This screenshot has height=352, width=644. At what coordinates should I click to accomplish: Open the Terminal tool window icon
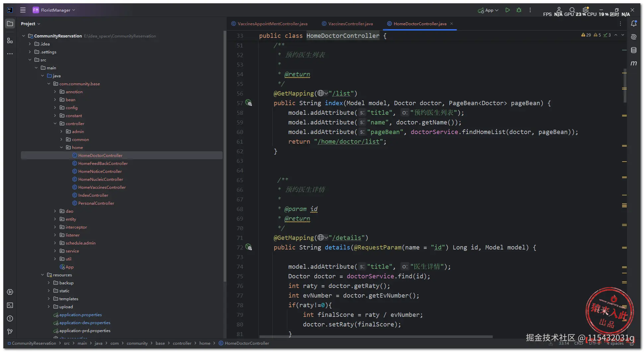point(10,305)
